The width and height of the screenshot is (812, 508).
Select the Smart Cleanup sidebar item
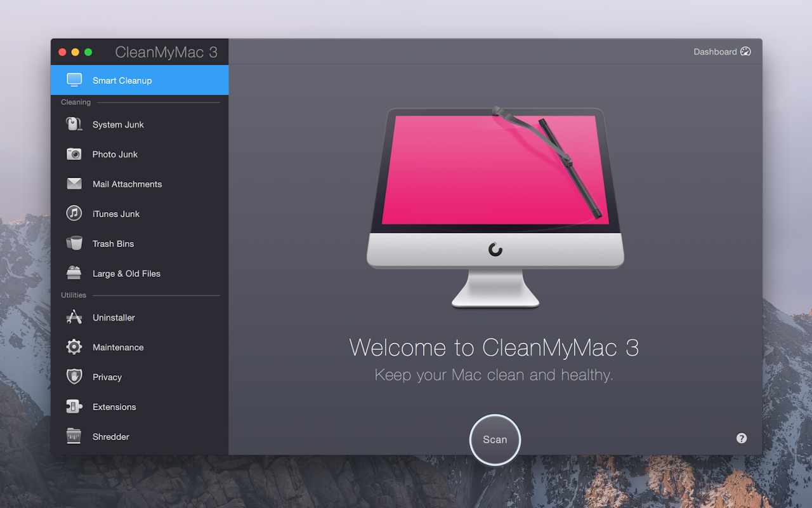pos(122,81)
